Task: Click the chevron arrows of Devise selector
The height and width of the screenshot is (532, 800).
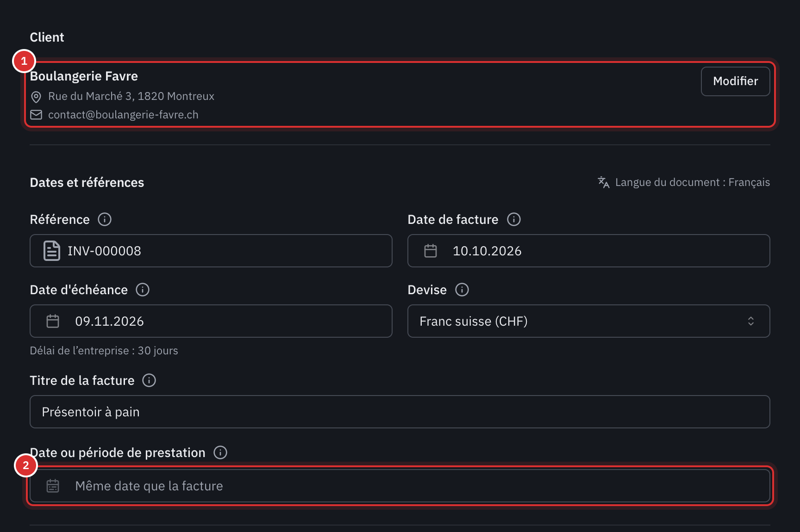Action: coord(751,321)
